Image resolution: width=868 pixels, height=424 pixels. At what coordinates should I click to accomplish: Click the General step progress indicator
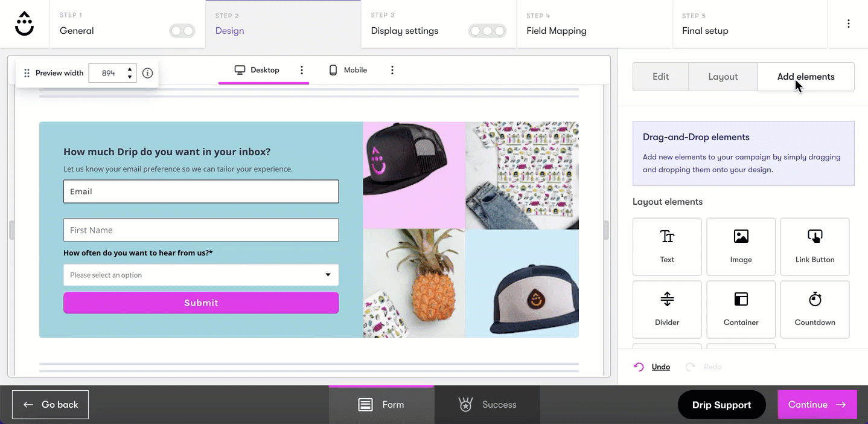pyautogui.click(x=182, y=31)
